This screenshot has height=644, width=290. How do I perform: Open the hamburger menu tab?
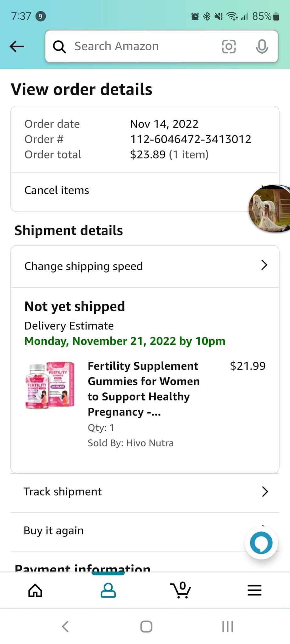tap(254, 590)
